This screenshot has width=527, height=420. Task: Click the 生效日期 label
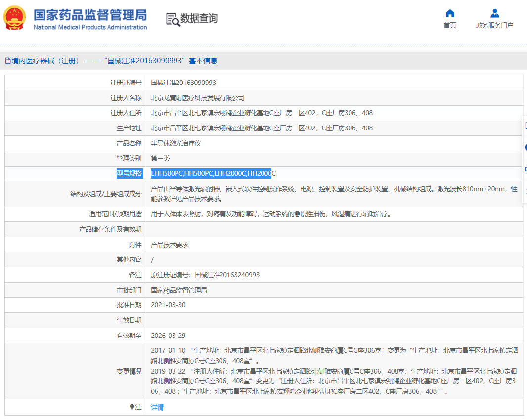tap(129, 320)
